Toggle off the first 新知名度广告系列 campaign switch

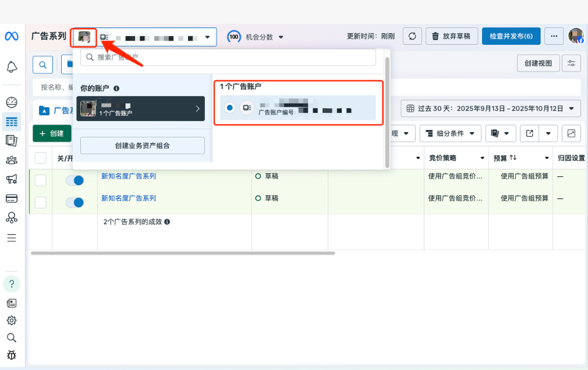(x=75, y=181)
